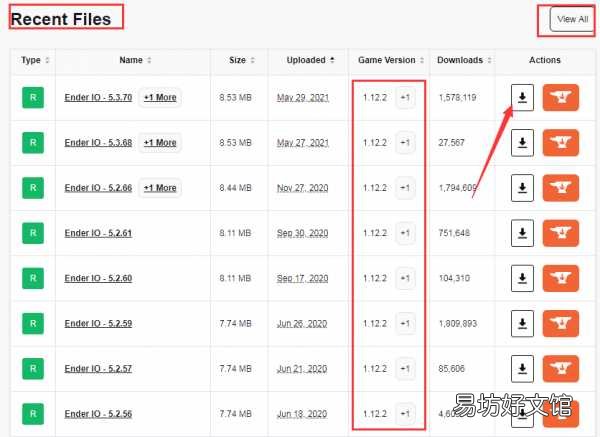Show extra game versions +1 for Ender IO 5.2.61

tap(405, 233)
